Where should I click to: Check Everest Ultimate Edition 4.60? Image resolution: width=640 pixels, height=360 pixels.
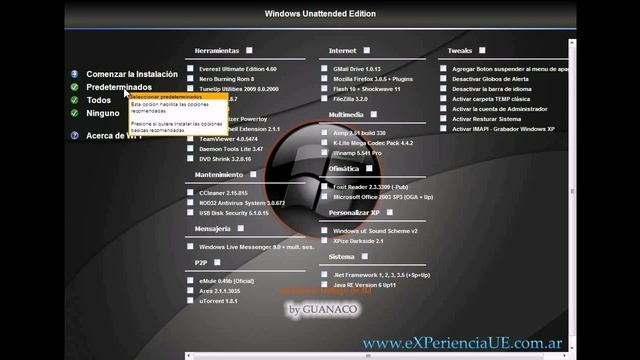point(190,69)
